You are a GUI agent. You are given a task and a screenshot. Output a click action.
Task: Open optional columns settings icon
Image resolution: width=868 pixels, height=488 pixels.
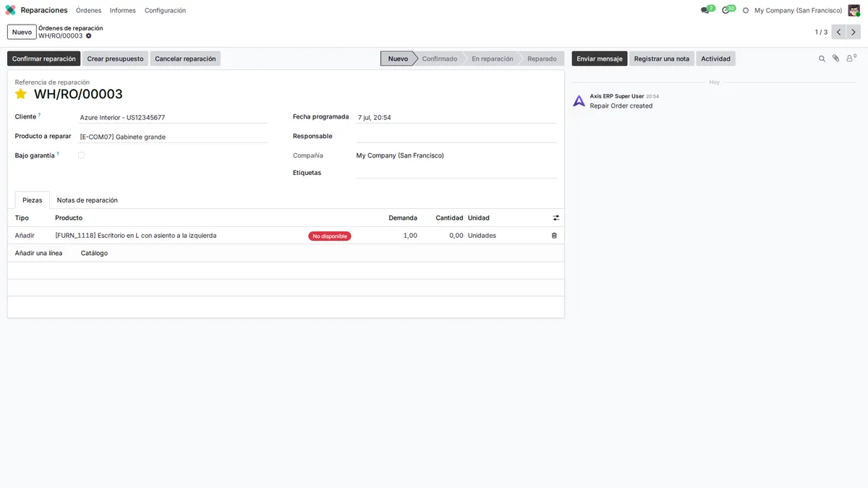coord(556,218)
